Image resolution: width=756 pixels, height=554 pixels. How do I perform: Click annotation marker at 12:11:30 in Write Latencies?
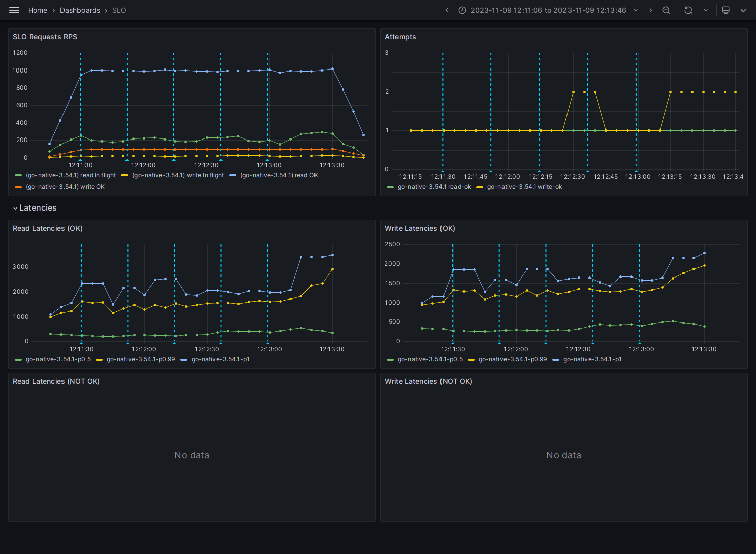click(453, 343)
